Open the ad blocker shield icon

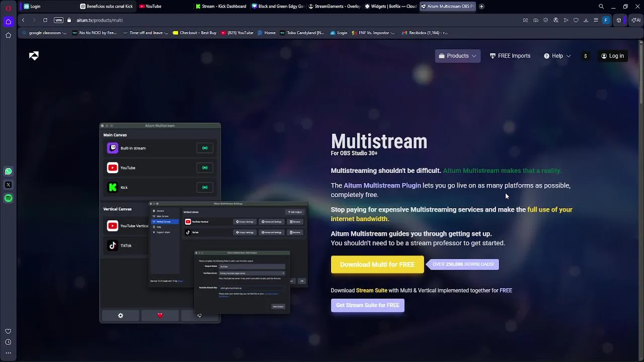[546, 20]
